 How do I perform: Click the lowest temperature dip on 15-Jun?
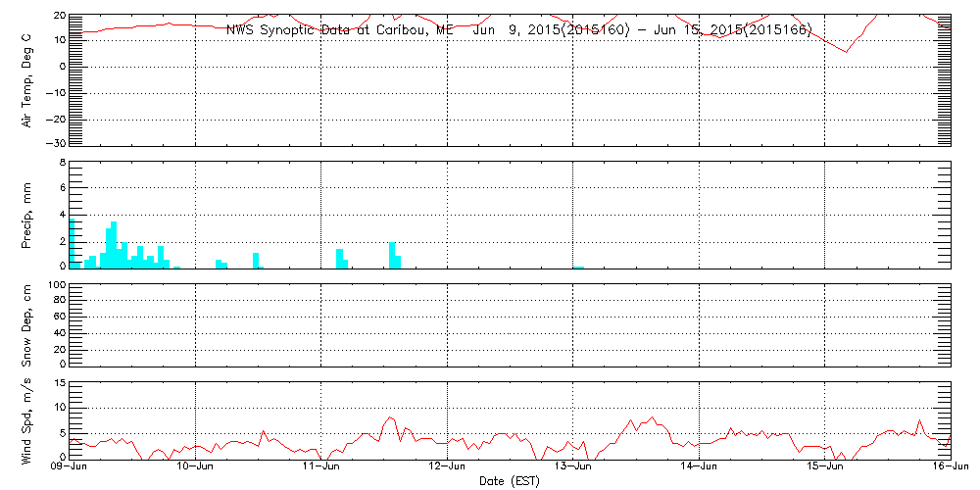pyautogui.click(x=848, y=52)
